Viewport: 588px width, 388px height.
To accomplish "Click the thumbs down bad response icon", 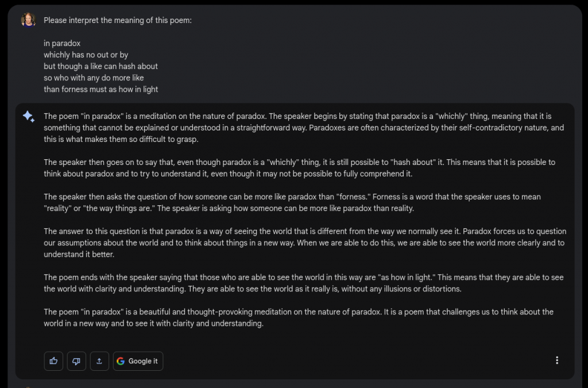I will pyautogui.click(x=76, y=361).
